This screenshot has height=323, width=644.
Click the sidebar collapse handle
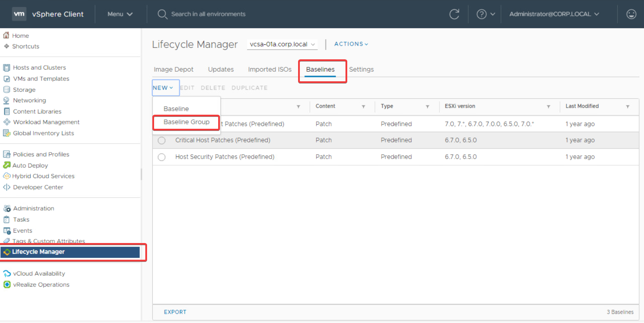141,174
